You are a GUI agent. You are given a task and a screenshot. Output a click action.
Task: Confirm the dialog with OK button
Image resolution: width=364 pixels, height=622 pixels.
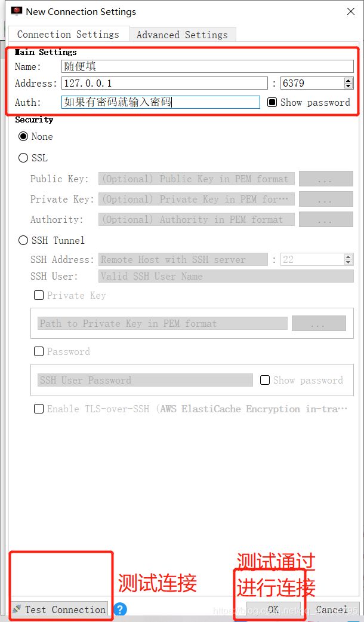(x=273, y=609)
